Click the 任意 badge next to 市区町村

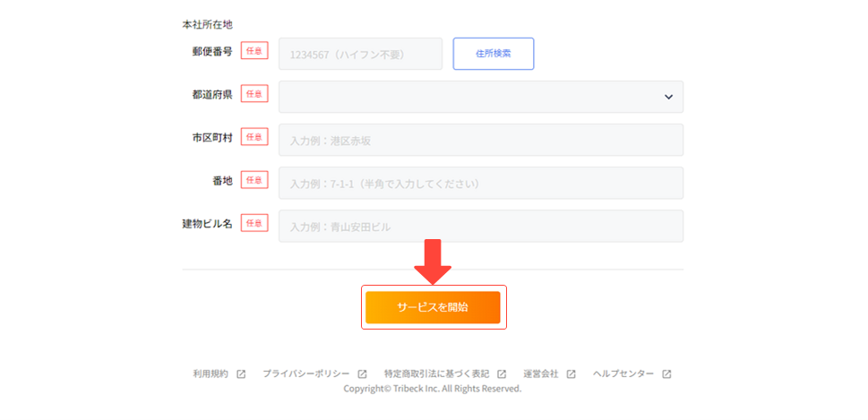coord(254,137)
